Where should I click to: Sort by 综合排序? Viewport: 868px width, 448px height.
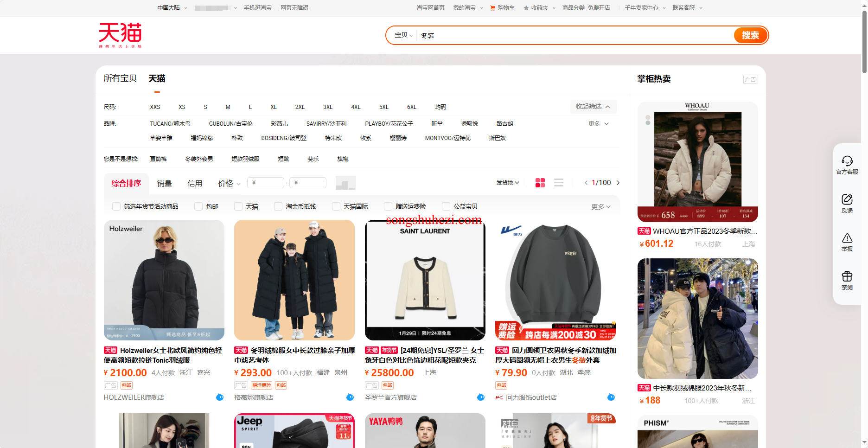point(126,183)
